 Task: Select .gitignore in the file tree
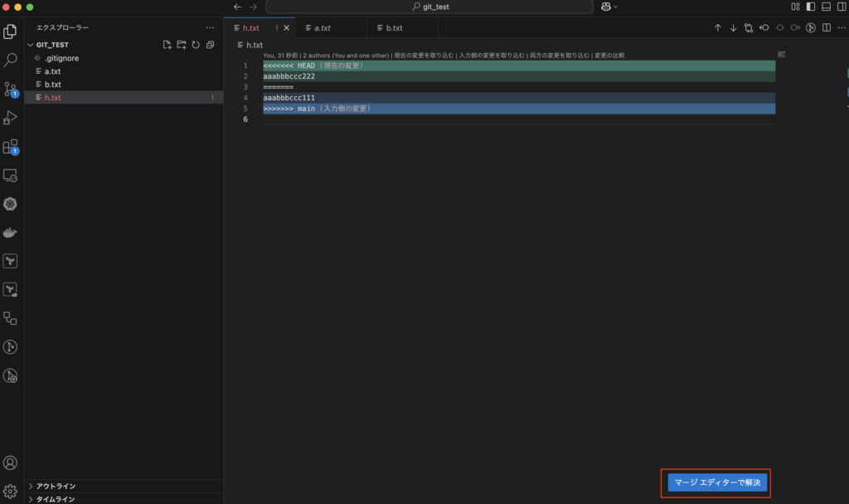point(124,58)
